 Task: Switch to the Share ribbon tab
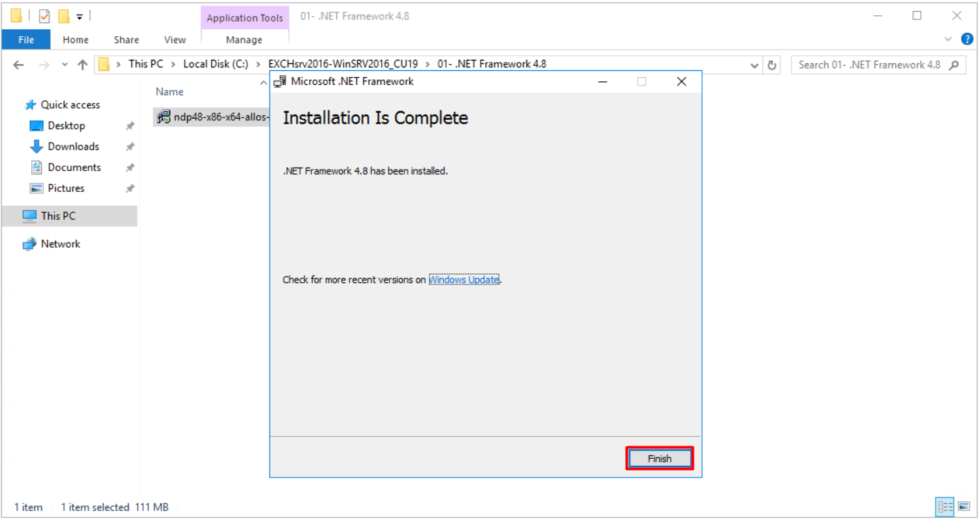coord(126,40)
